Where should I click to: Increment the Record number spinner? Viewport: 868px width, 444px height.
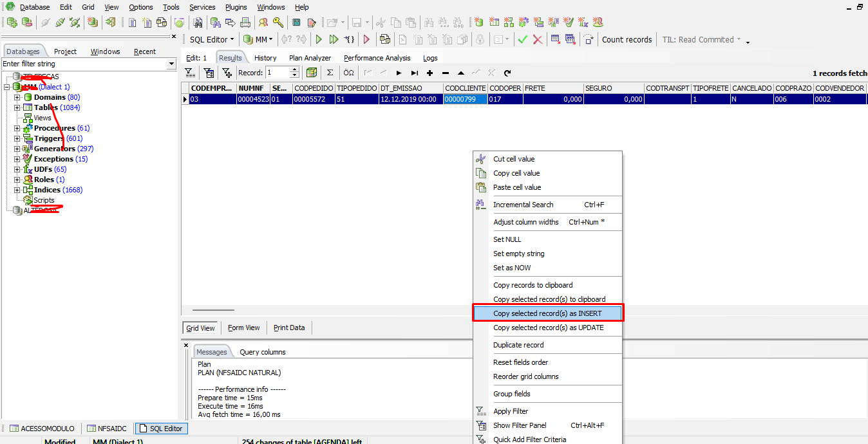coord(295,70)
